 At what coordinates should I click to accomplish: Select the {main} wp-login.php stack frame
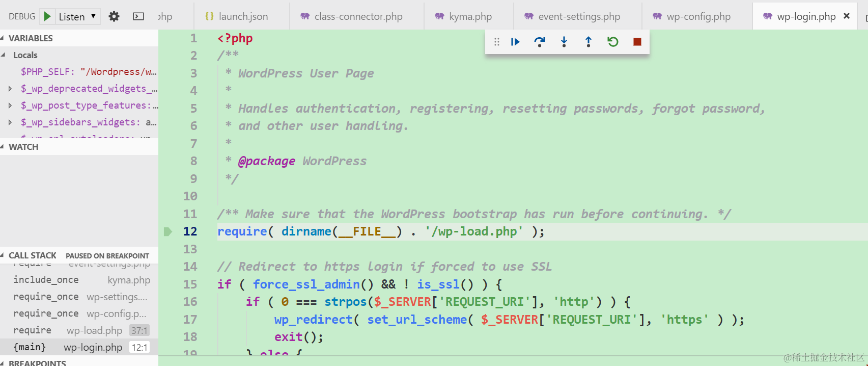(x=79, y=347)
